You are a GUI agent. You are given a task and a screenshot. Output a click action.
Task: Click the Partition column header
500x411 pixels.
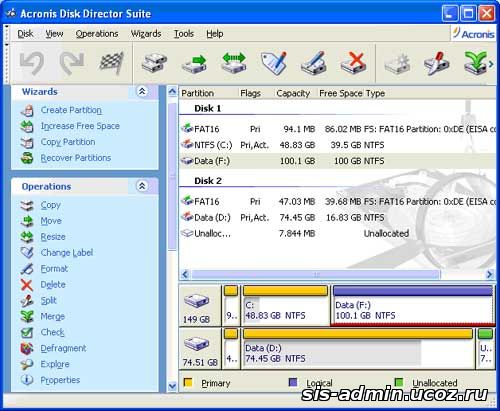click(197, 93)
